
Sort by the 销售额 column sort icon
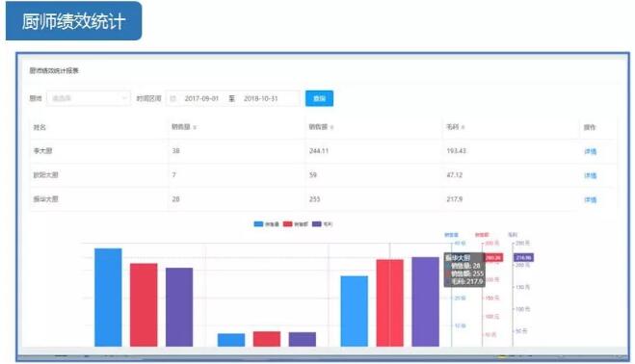[332, 127]
